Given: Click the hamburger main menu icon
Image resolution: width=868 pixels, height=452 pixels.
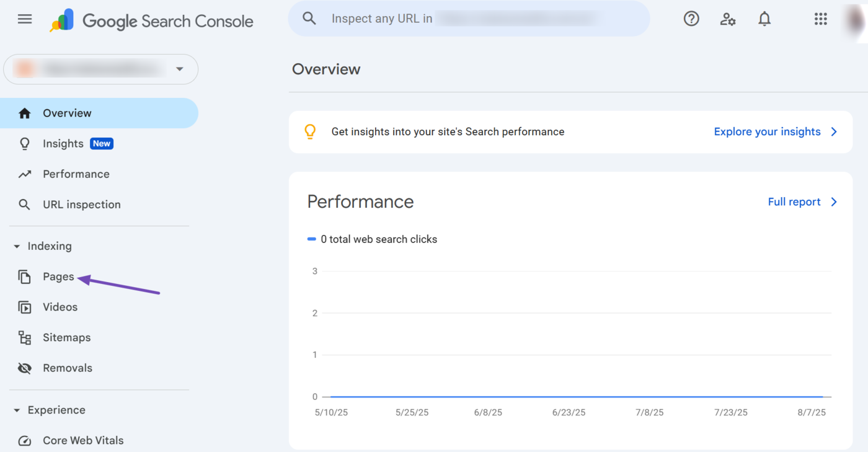Looking at the screenshot, I should click(25, 19).
